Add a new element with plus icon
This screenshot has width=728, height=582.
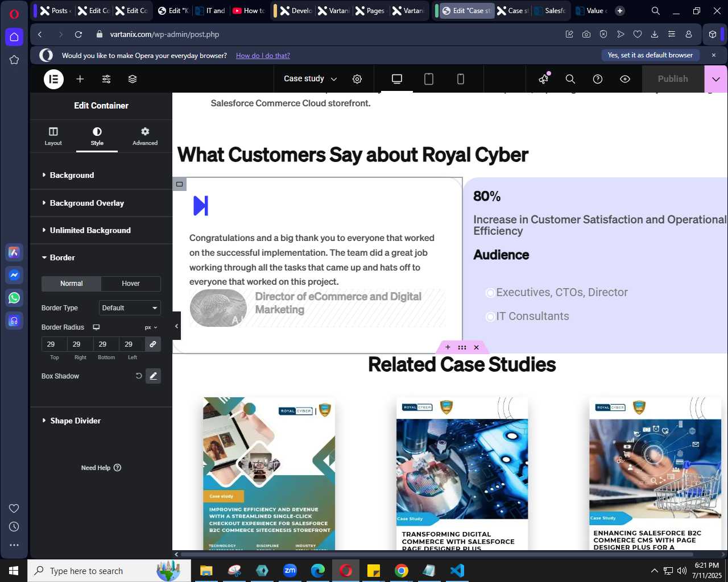[80, 79]
